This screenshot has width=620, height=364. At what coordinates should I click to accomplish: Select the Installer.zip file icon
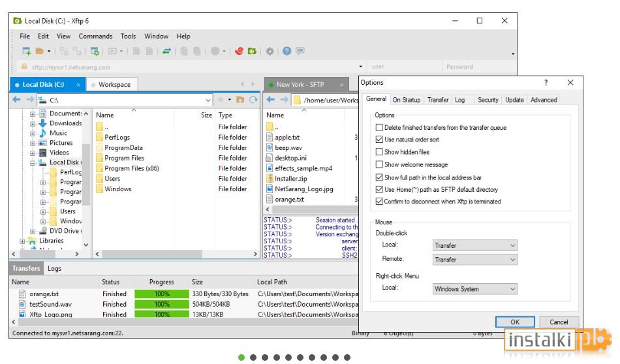(x=270, y=179)
